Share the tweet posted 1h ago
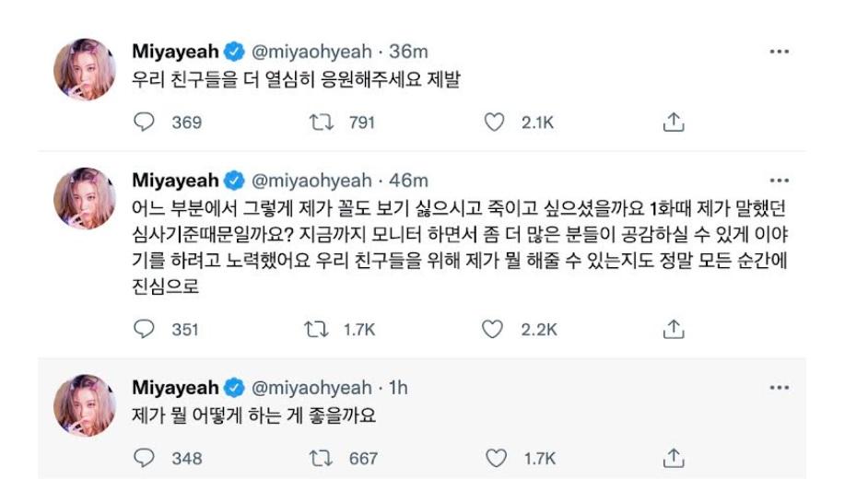 674,457
